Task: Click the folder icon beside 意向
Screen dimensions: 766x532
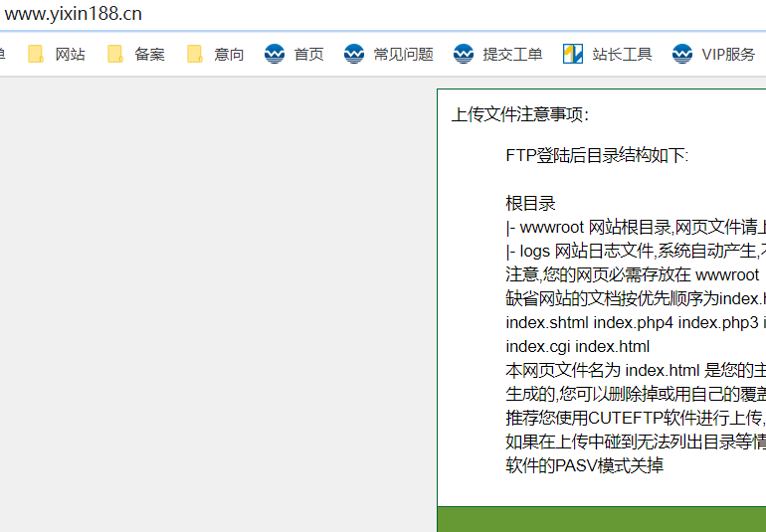Action: (195, 54)
